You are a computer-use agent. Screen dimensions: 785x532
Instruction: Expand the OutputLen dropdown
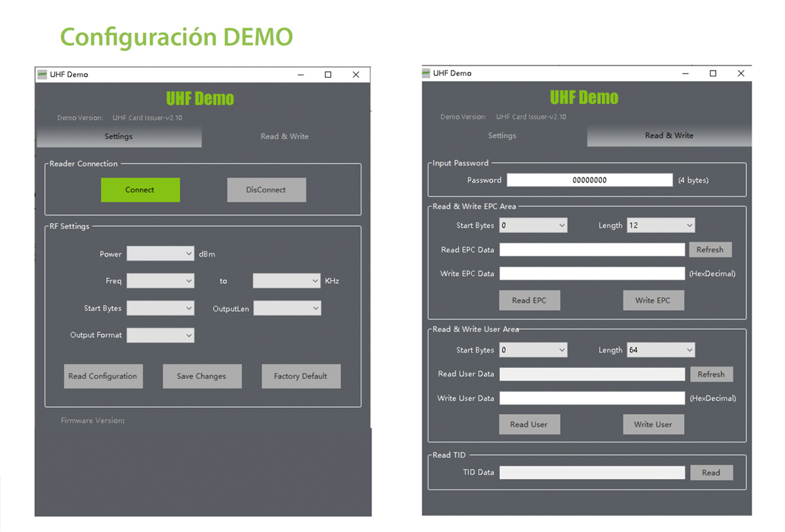tap(287, 308)
